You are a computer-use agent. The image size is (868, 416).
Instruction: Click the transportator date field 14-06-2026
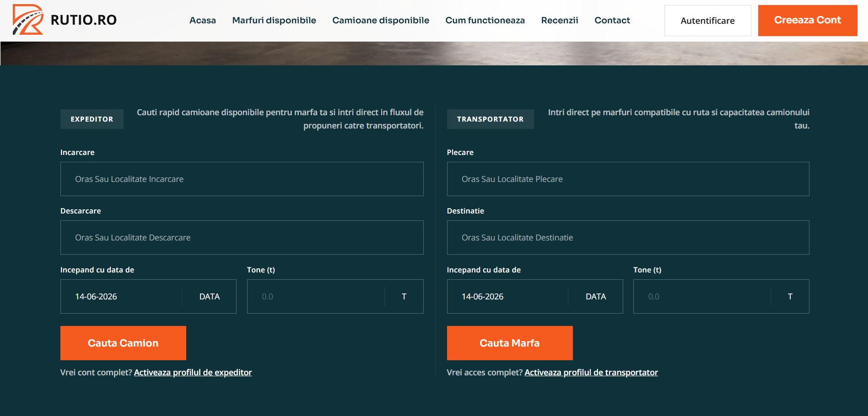click(507, 296)
